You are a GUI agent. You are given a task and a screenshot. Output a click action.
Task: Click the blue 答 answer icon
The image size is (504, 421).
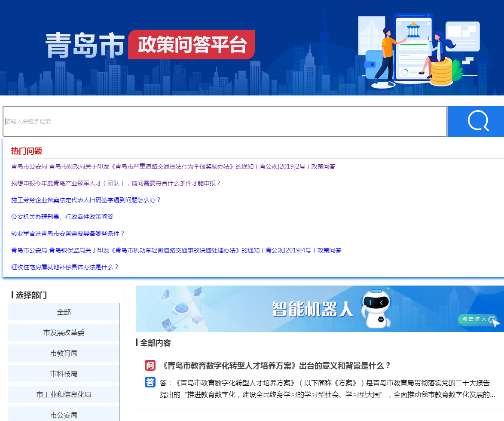pyautogui.click(x=150, y=382)
